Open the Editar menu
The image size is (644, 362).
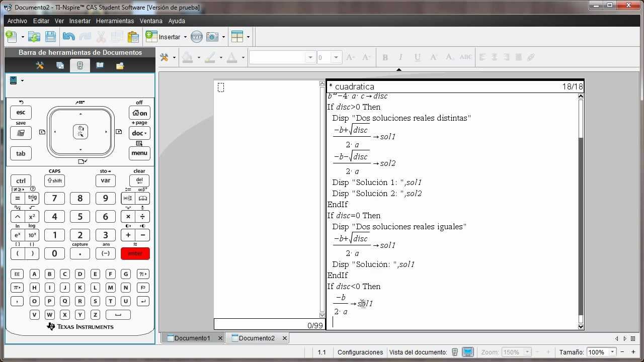(41, 21)
